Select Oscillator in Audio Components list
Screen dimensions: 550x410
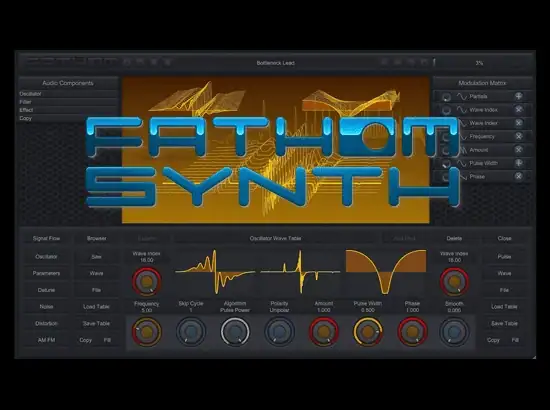click(x=68, y=94)
